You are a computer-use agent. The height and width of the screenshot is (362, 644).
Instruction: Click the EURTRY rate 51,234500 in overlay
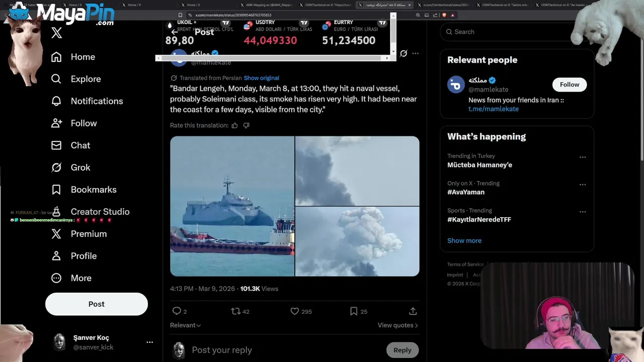pos(349,41)
